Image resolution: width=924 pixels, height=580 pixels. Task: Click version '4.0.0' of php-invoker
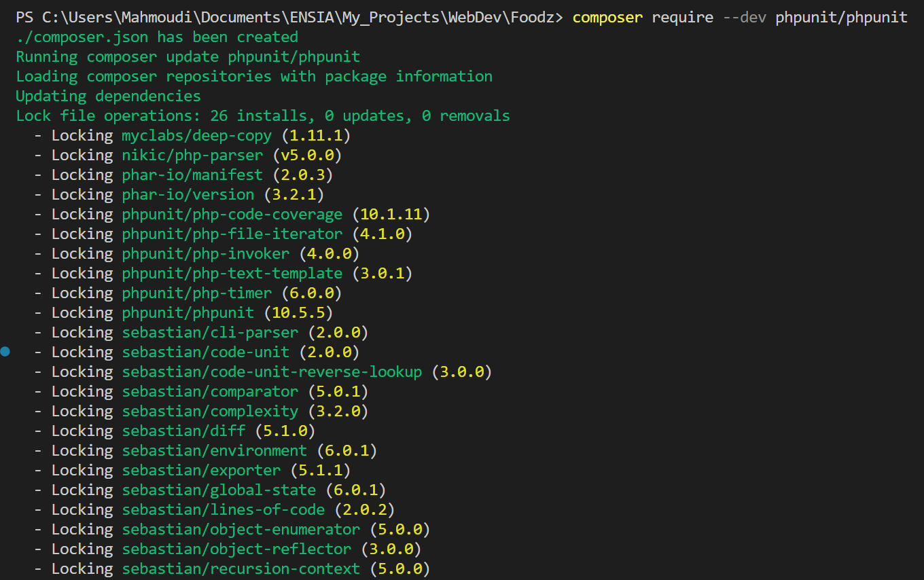click(x=329, y=253)
